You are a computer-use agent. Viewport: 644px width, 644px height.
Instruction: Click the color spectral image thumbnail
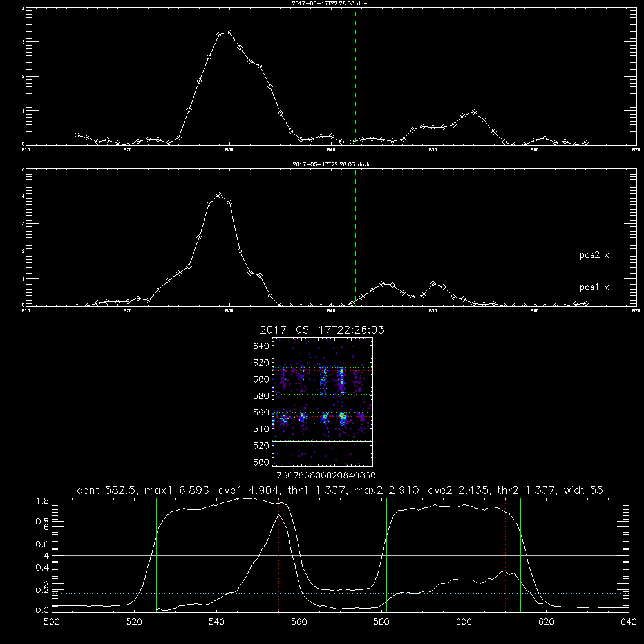323,402
